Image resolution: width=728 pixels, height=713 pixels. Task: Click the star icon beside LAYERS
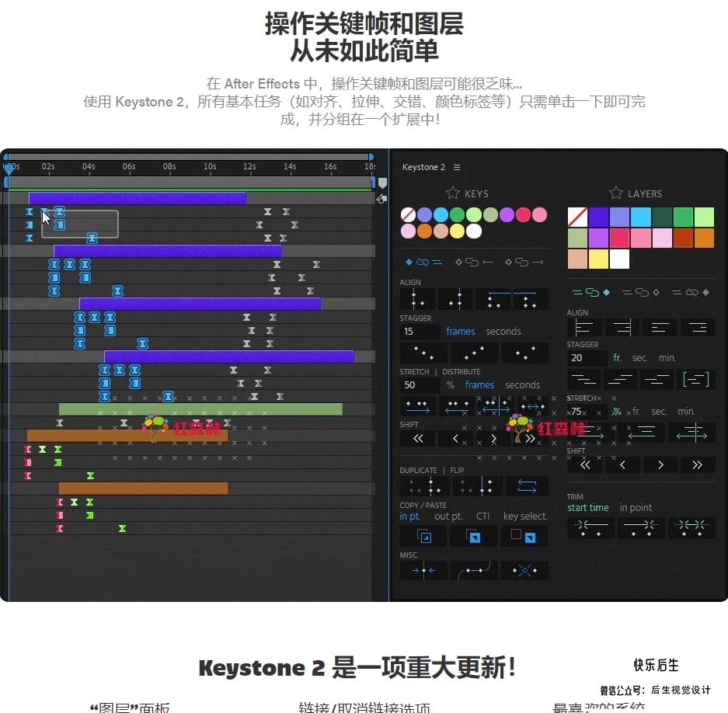(x=615, y=193)
